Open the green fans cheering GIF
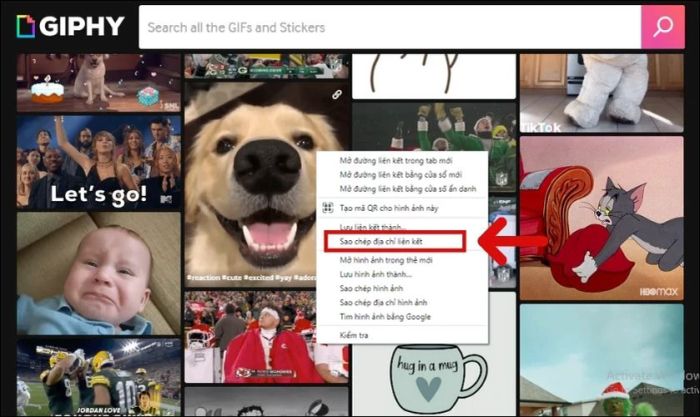The image size is (700, 417). coord(434,126)
